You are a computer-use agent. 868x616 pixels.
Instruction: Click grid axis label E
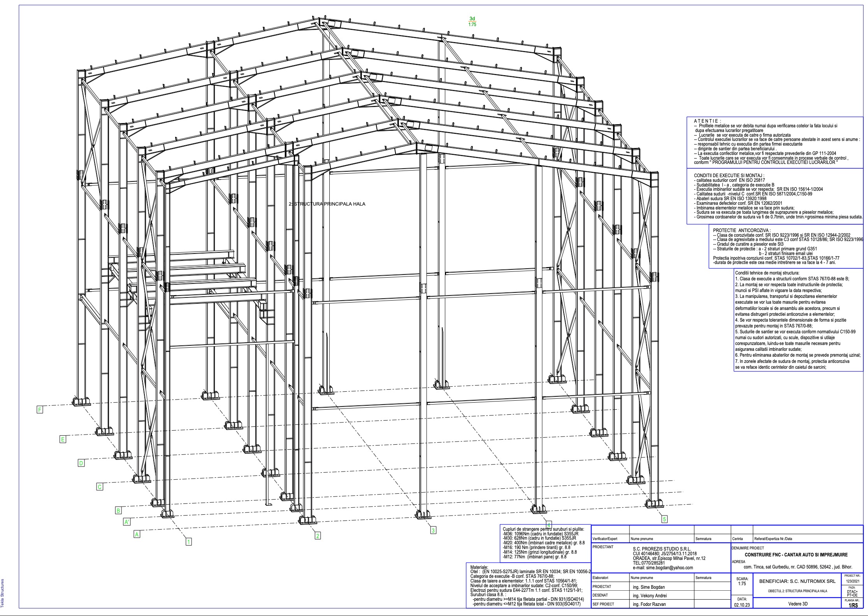(62, 439)
